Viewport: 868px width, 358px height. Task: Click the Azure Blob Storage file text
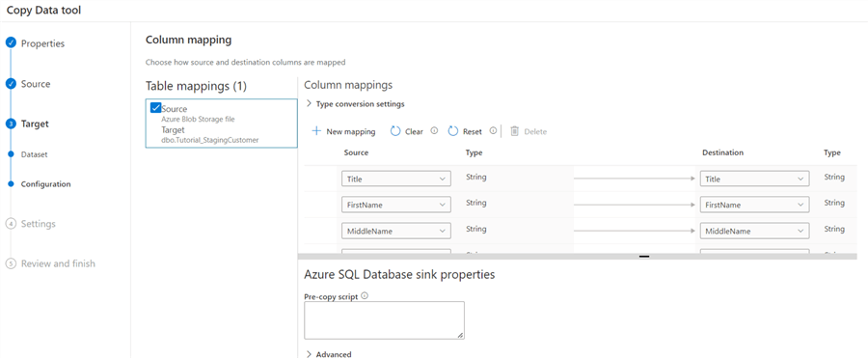pyautogui.click(x=197, y=119)
